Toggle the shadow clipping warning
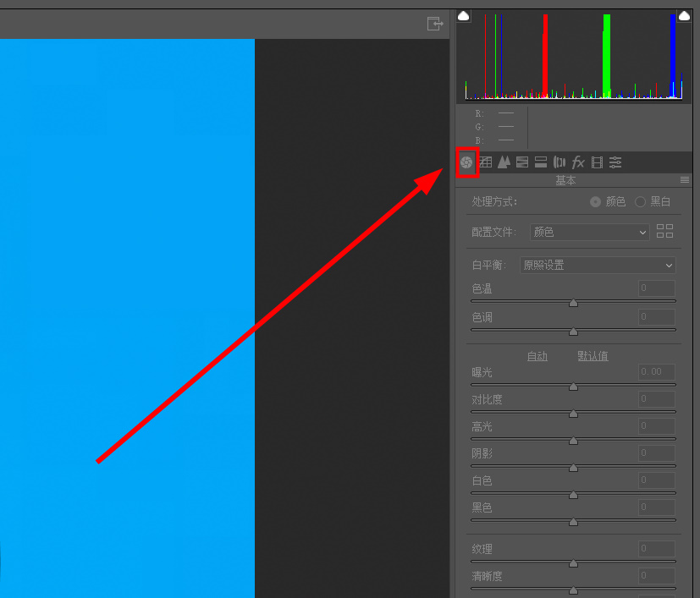This screenshot has height=598, width=700. click(x=464, y=16)
